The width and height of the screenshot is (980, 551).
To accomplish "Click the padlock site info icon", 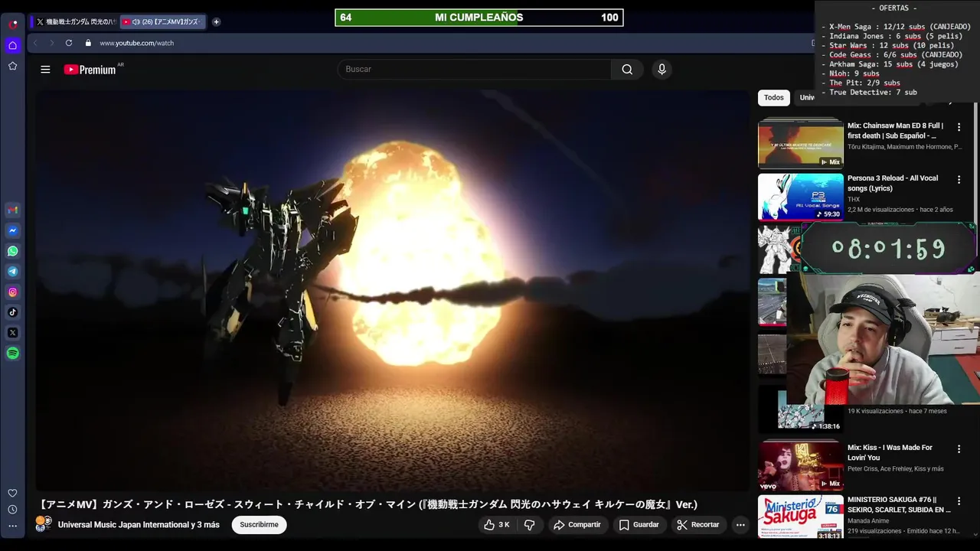I will (x=89, y=43).
